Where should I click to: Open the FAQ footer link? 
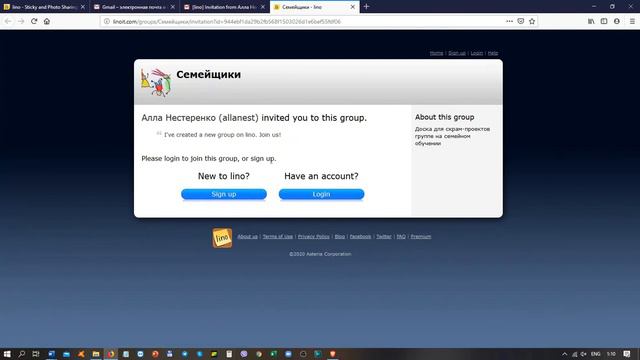tap(401, 237)
